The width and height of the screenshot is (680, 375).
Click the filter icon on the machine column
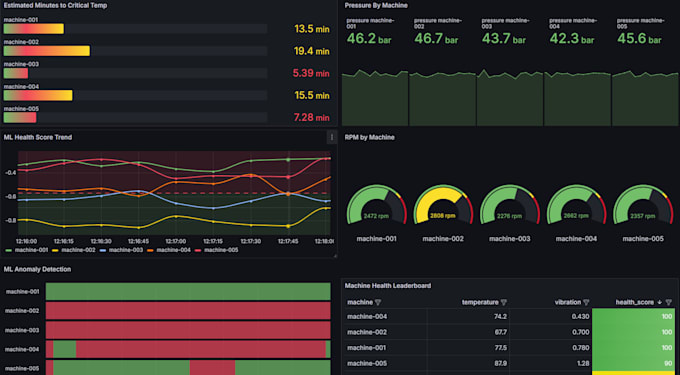pyautogui.click(x=378, y=302)
